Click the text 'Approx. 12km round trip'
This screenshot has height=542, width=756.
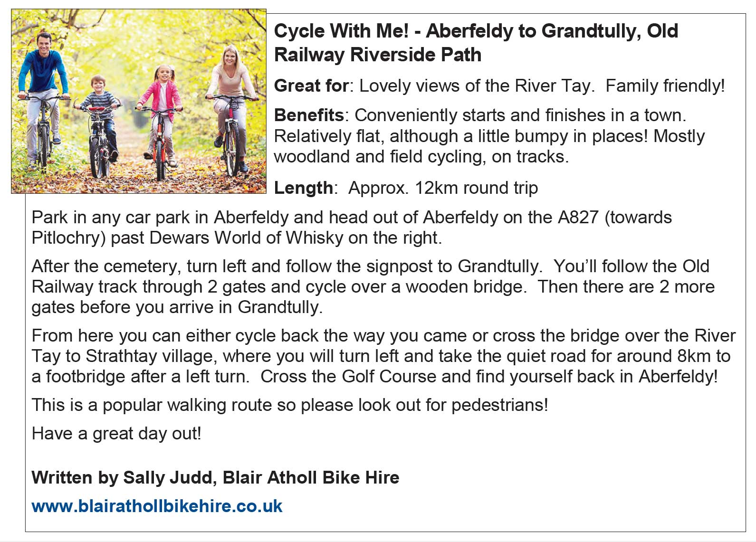click(x=443, y=188)
